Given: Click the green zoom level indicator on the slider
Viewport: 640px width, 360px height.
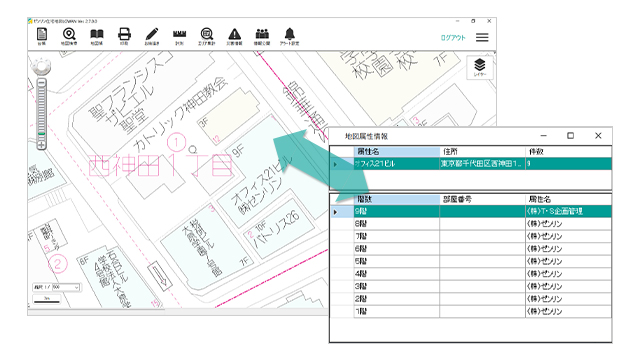Looking at the screenshot, I should (x=42, y=133).
